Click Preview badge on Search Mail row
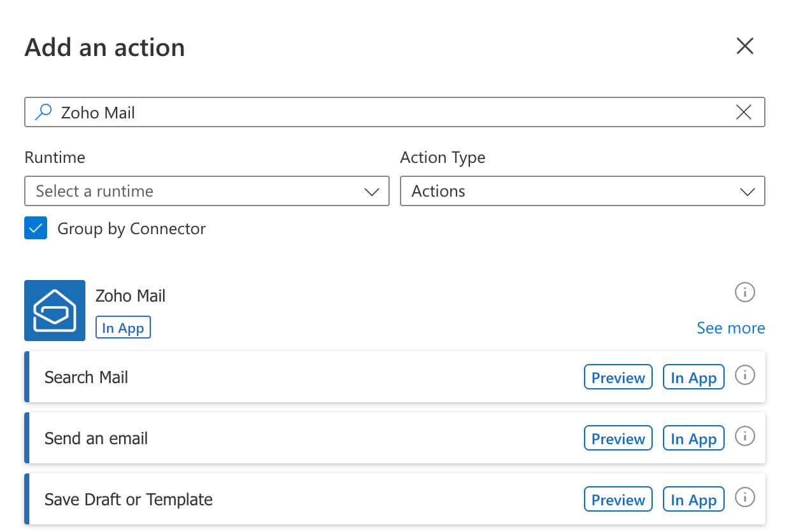Image resolution: width=796 pixels, height=532 pixels. pos(618,377)
